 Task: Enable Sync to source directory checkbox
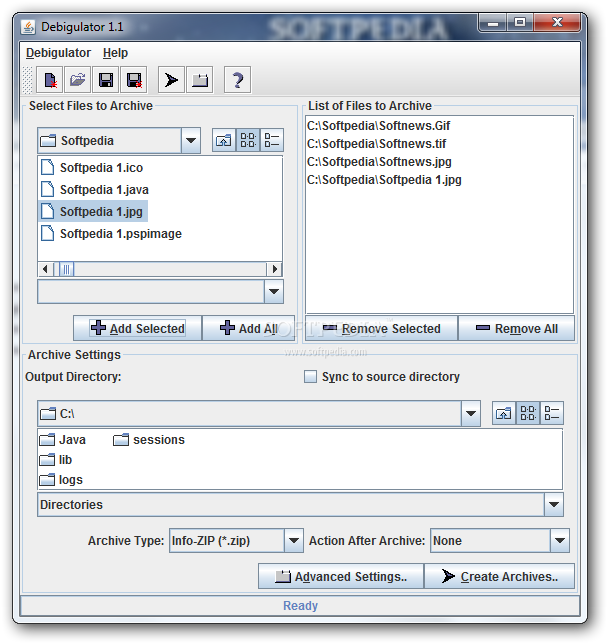pos(310,377)
